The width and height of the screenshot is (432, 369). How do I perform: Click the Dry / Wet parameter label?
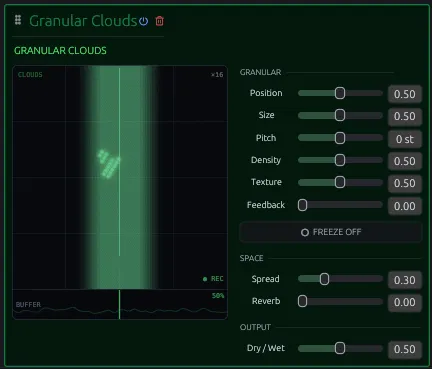[x=266, y=348]
